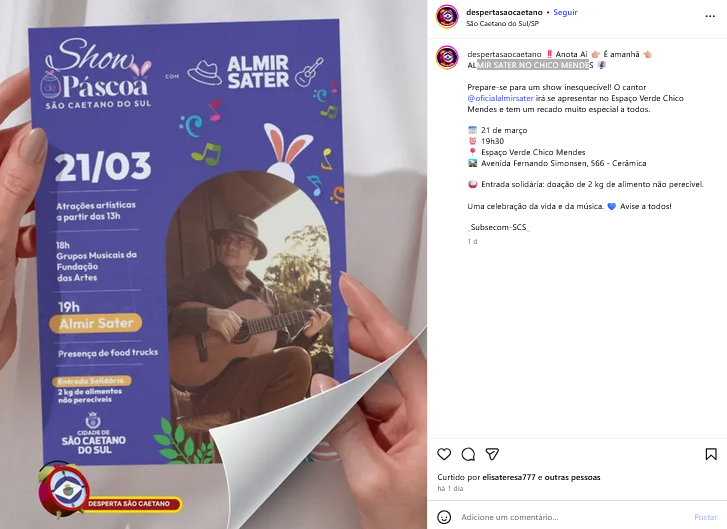This screenshot has width=727, height=529.
Task: Click despertasaocaetano username in caption
Action: point(504,54)
